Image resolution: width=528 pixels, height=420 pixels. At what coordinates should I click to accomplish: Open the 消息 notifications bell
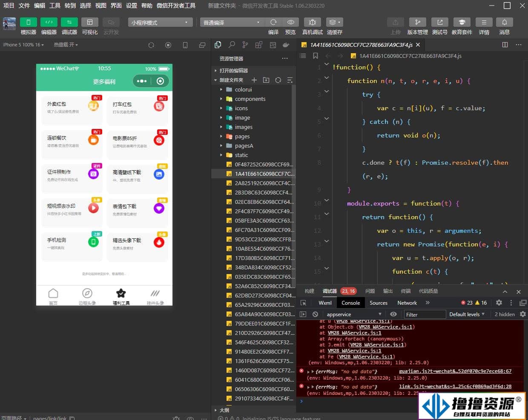tap(505, 22)
